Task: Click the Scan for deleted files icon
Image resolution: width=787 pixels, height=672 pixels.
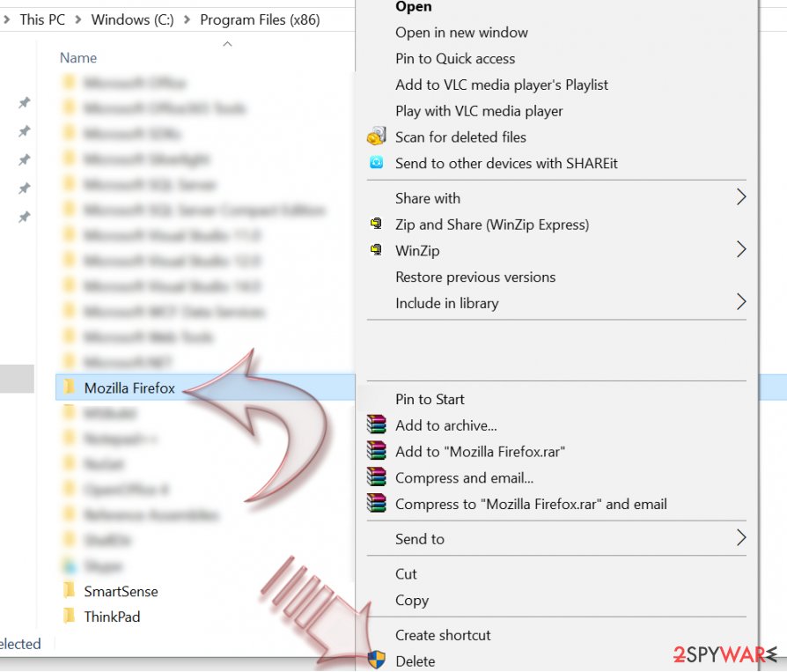Action: (377, 137)
